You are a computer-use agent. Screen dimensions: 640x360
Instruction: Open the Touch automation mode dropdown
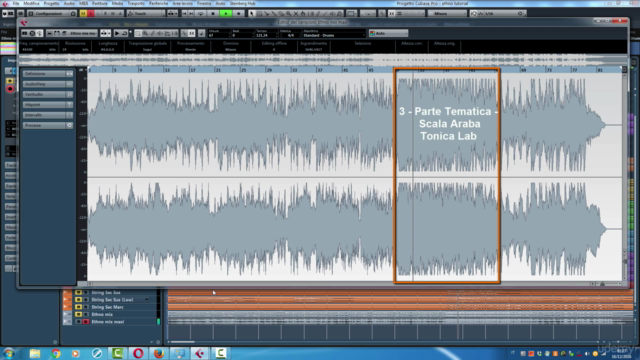pyautogui.click(x=146, y=13)
